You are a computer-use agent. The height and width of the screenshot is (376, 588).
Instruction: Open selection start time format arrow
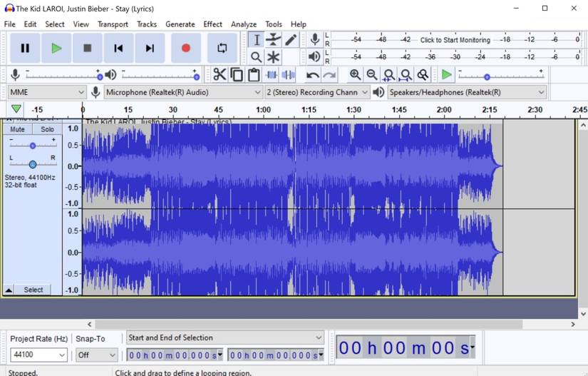tap(220, 355)
